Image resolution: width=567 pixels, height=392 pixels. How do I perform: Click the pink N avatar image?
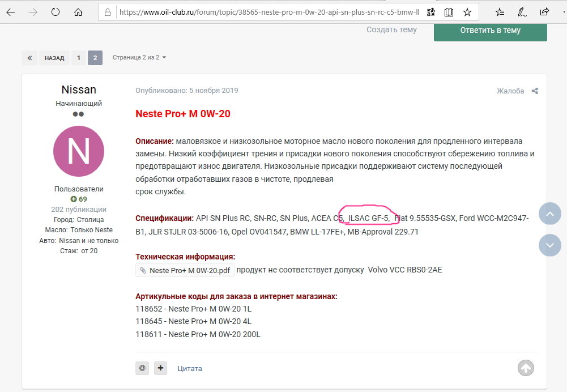pos(79,151)
